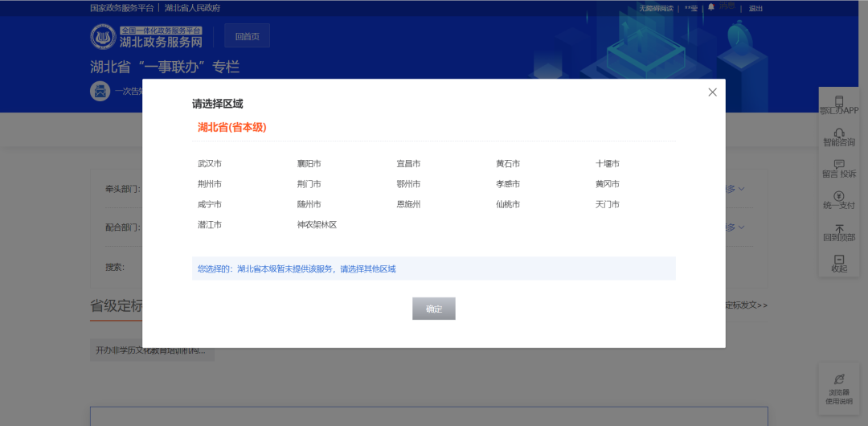Viewport: 868px width, 426px height.
Task: Select the 湖北省(省本级) region tab
Action: pyautogui.click(x=232, y=128)
